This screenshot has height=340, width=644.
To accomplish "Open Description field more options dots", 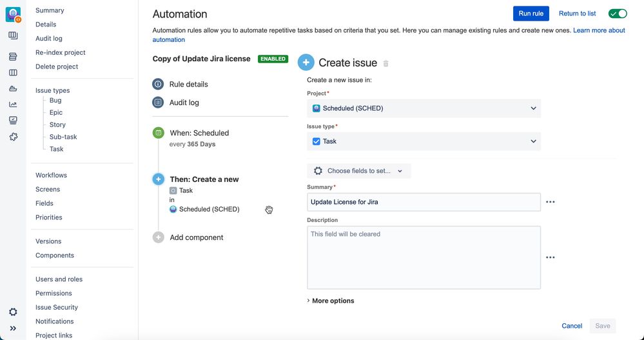I will click(x=551, y=257).
